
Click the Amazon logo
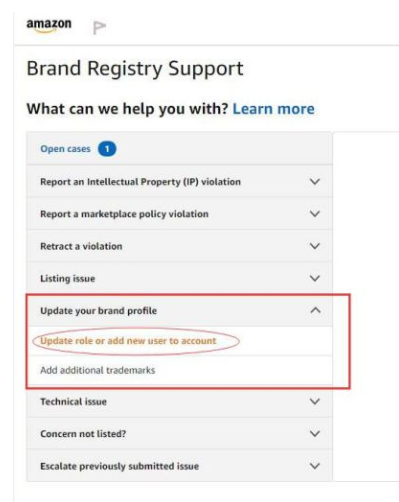49,26
